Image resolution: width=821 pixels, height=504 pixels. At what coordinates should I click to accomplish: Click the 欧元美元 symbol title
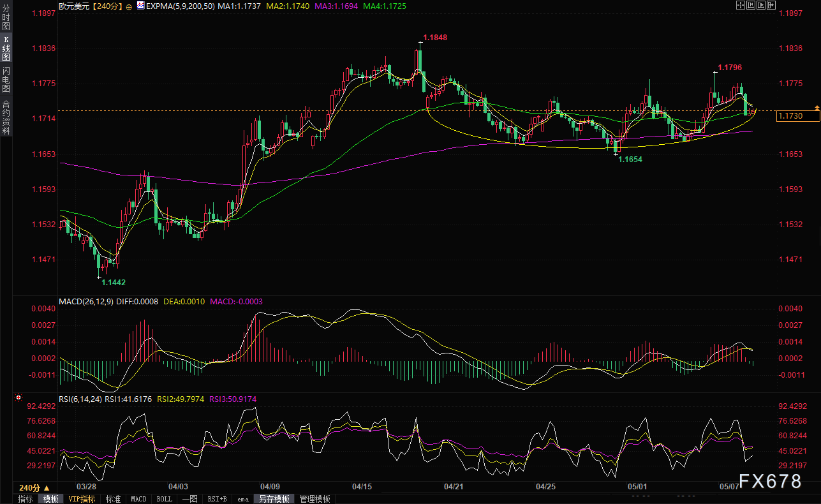tap(73, 6)
